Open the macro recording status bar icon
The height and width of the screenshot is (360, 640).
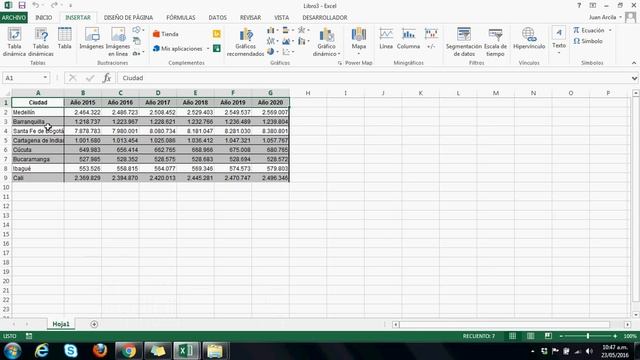[x=29, y=336]
